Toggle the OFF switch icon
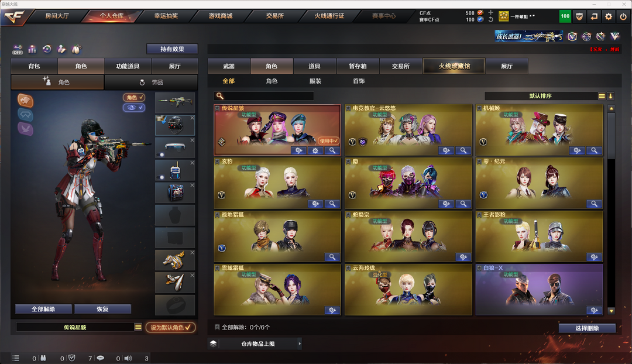Screen dimensions: 632x364 pos(18,50)
